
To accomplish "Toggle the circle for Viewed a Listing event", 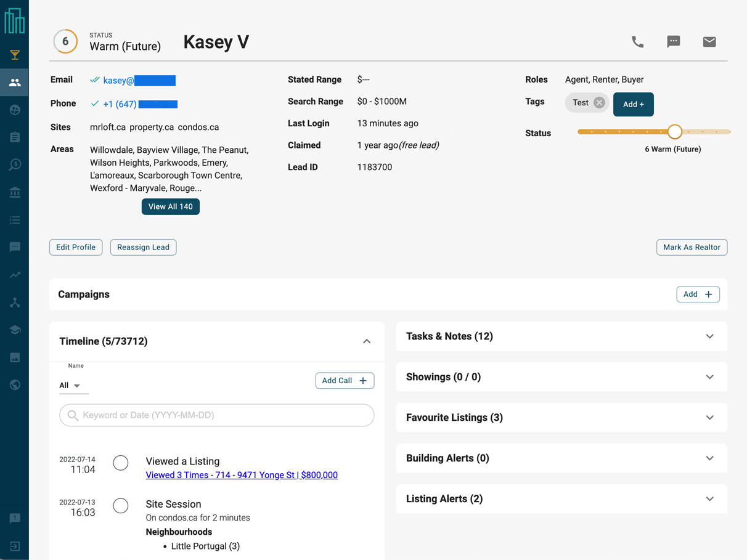I will (x=121, y=463).
